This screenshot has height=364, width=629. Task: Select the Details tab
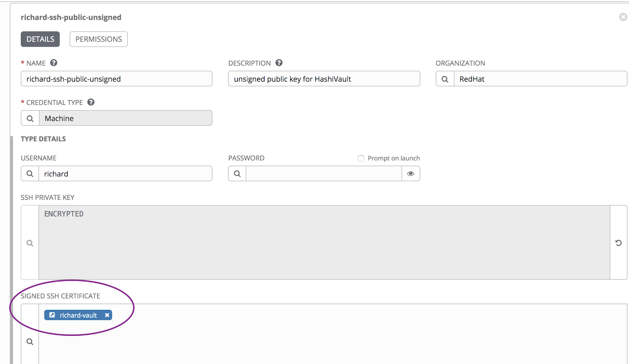[40, 39]
